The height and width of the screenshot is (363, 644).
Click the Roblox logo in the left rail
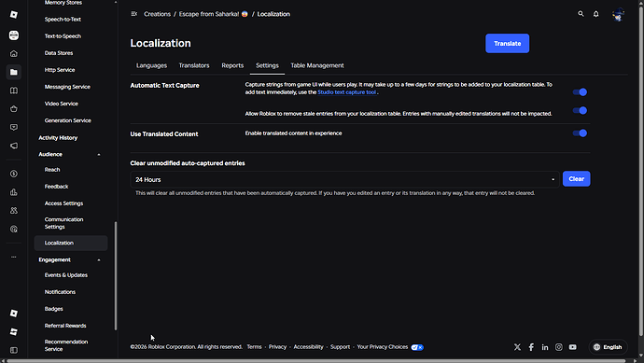click(14, 15)
